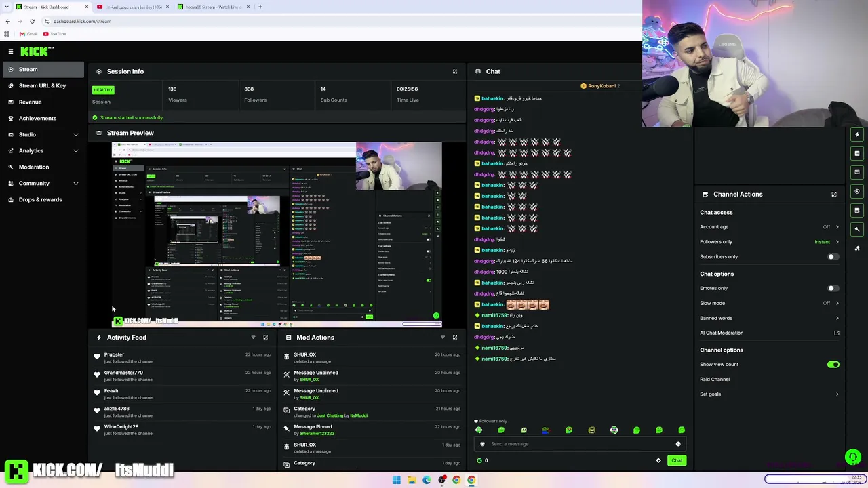Reload the dashboard page in browser
This screenshot has height=488, width=868.
(x=32, y=21)
